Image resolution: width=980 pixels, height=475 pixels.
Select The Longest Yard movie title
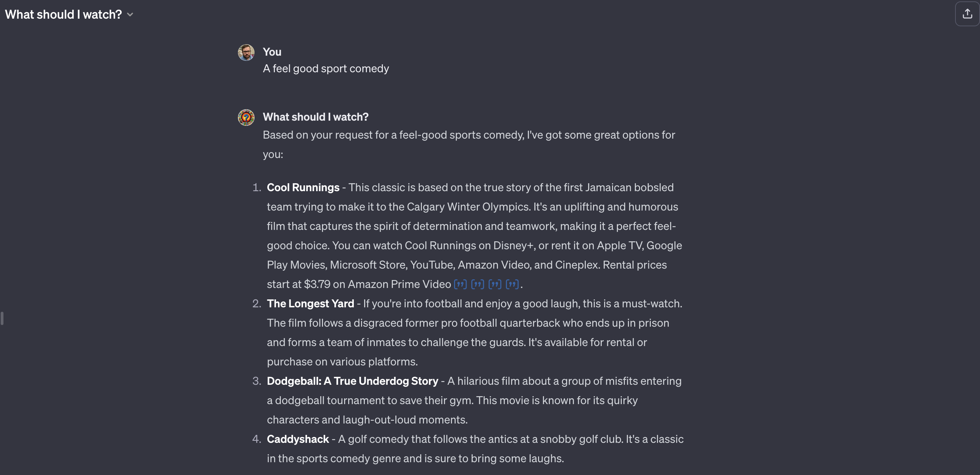point(310,304)
